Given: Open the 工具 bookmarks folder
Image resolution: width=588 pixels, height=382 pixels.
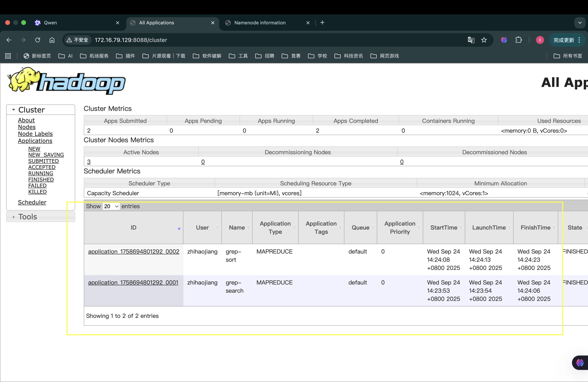Looking at the screenshot, I should coord(238,56).
